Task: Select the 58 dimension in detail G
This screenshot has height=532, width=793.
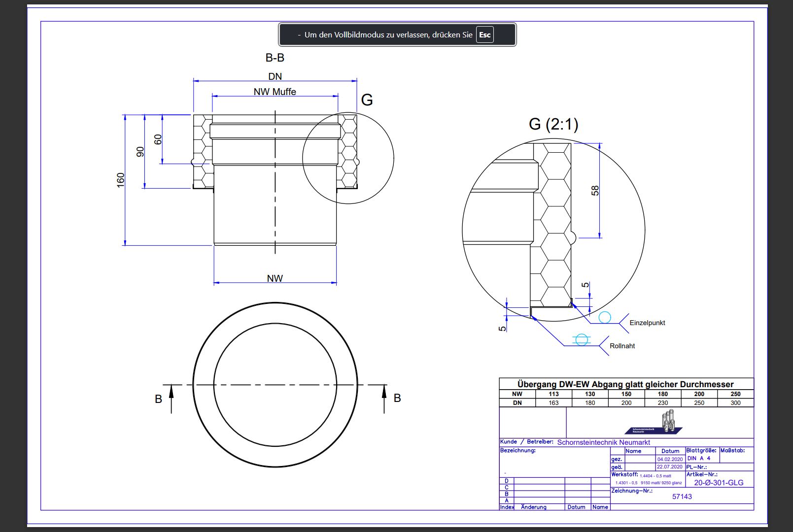Action: coord(595,191)
